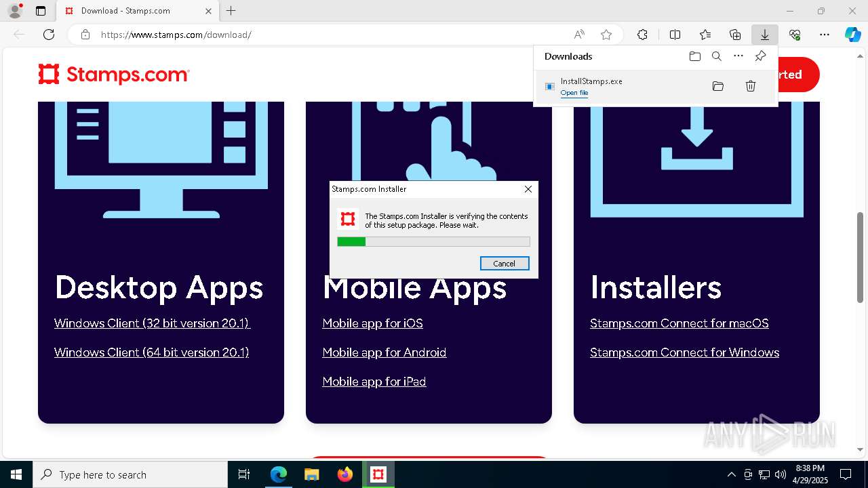Add page to favorites star icon

point(606,35)
